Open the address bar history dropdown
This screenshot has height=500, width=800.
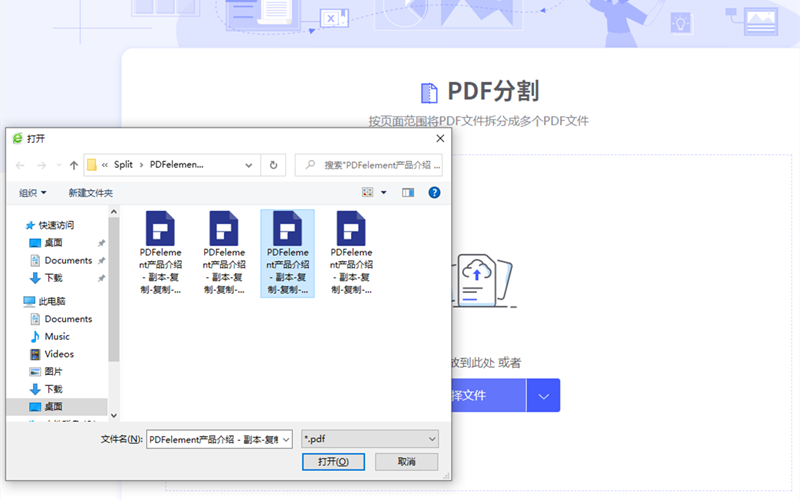click(252, 165)
